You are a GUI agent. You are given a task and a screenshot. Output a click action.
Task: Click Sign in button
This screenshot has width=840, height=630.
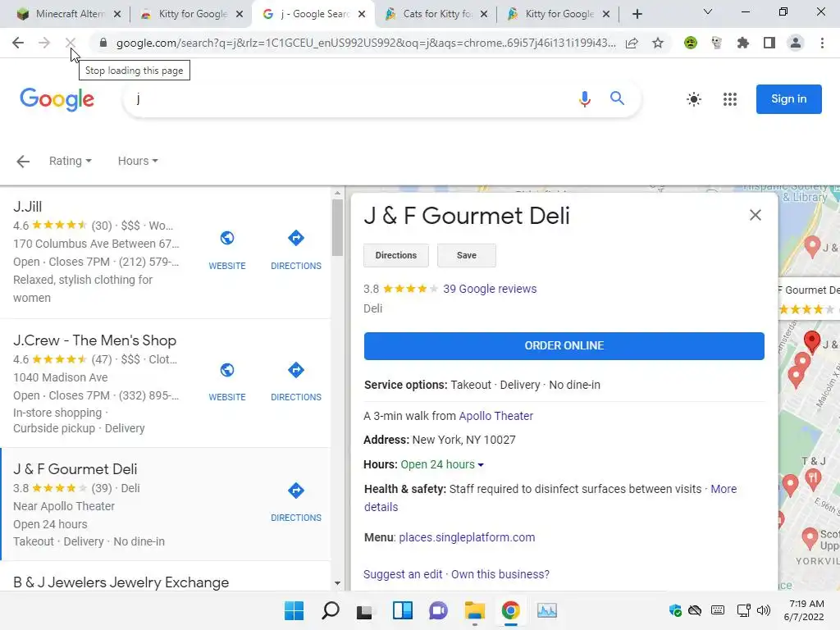(x=788, y=99)
